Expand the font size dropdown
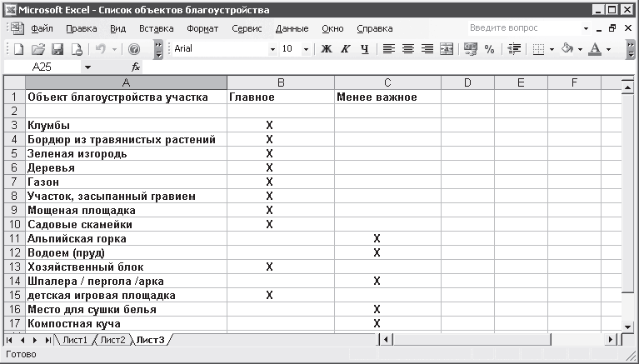The image size is (639, 364). pos(306,49)
